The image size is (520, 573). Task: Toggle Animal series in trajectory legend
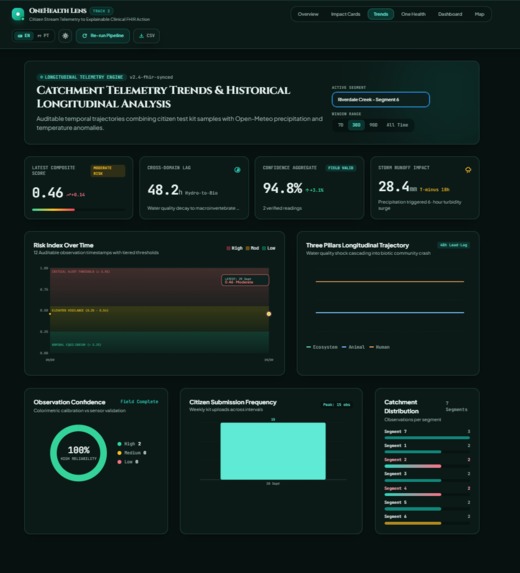(x=353, y=347)
